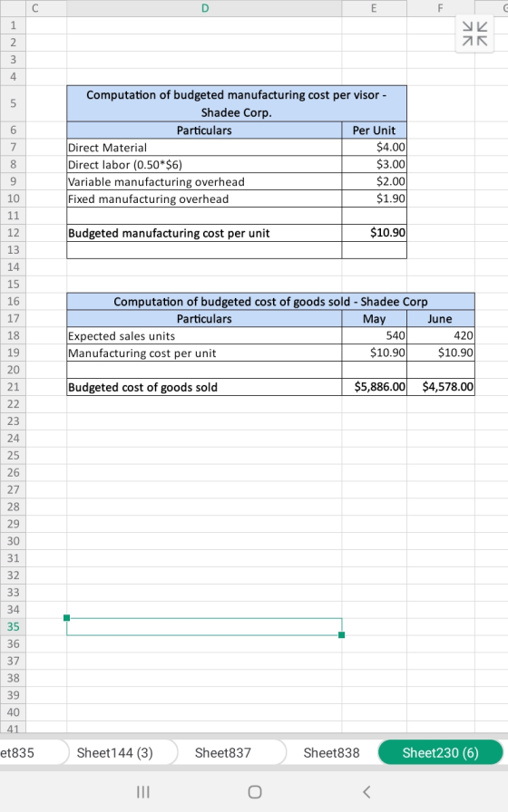Screen dimensions: 508x812
Task: Select 'Budgeted manufacturing cost per unit' cell
Action: pos(204,233)
